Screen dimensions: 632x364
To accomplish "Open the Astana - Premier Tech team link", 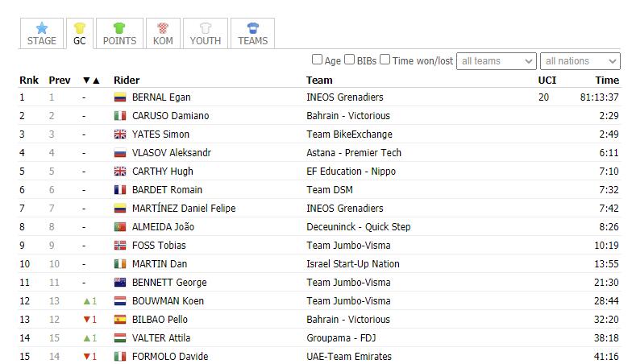I will [354, 153].
